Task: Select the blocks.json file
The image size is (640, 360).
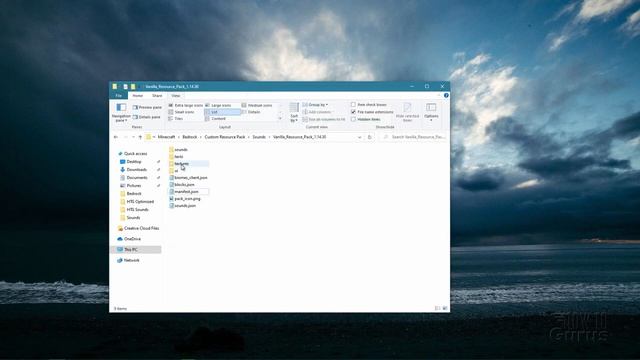Action: [184, 185]
